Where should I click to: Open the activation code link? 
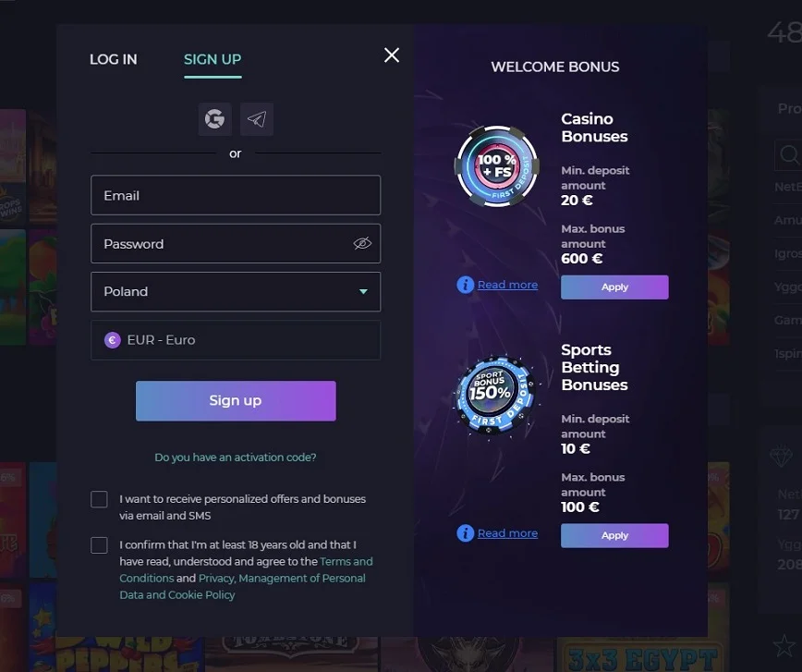point(236,457)
